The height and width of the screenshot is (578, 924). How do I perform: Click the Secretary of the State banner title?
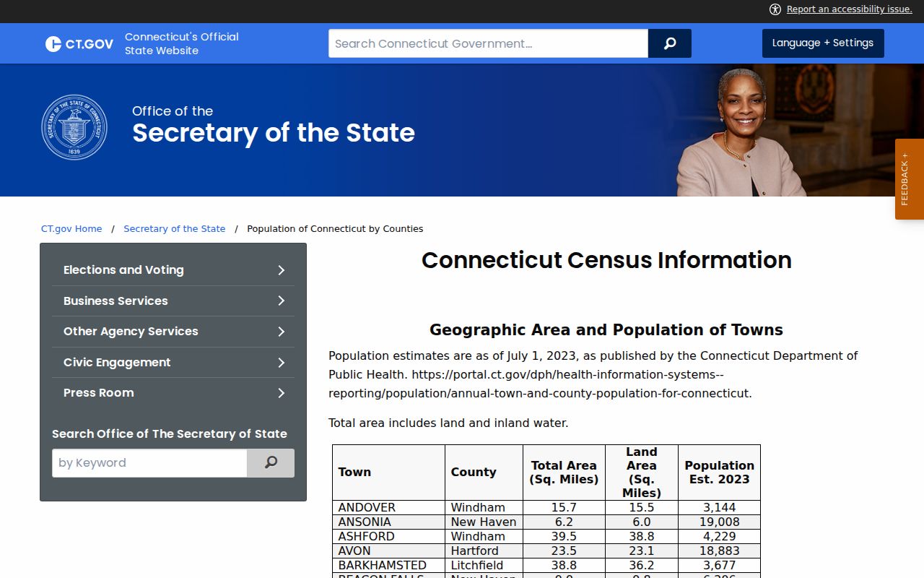(x=274, y=133)
